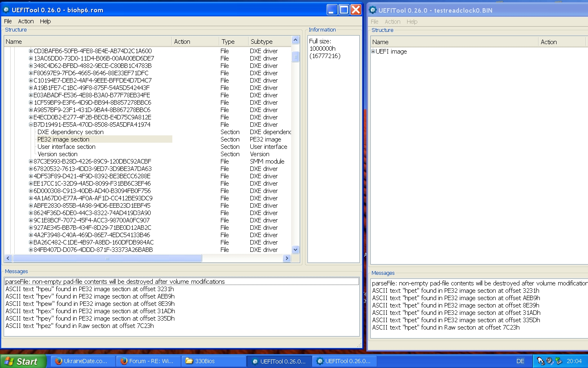Click the tree scroll down arrow

click(296, 250)
